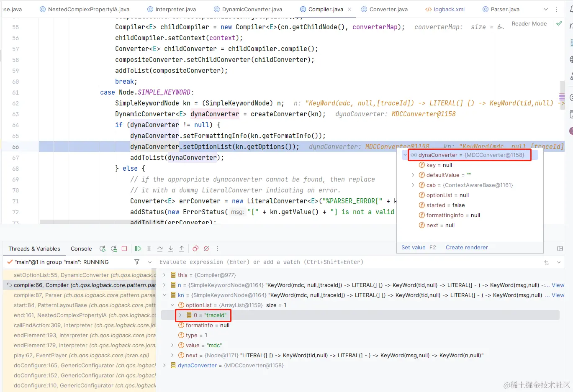Open the editor tabs overflow dropdown

(545, 9)
